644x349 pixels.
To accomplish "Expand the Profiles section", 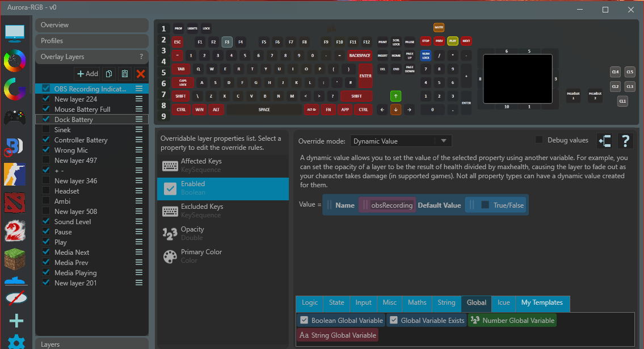I will (92, 41).
